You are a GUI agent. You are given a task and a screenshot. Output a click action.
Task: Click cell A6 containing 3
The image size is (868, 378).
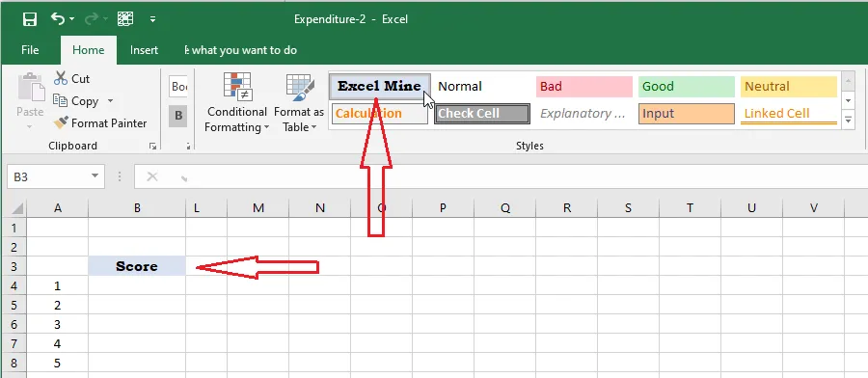(58, 324)
